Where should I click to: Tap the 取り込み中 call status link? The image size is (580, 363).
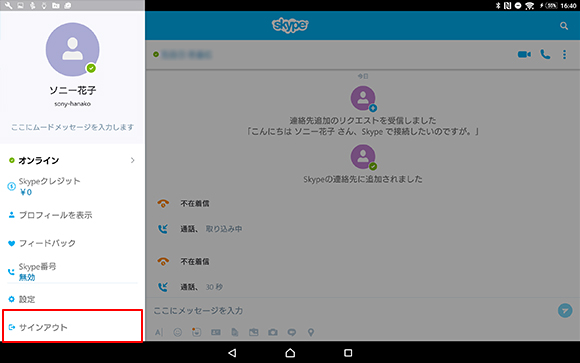pyautogui.click(x=224, y=229)
